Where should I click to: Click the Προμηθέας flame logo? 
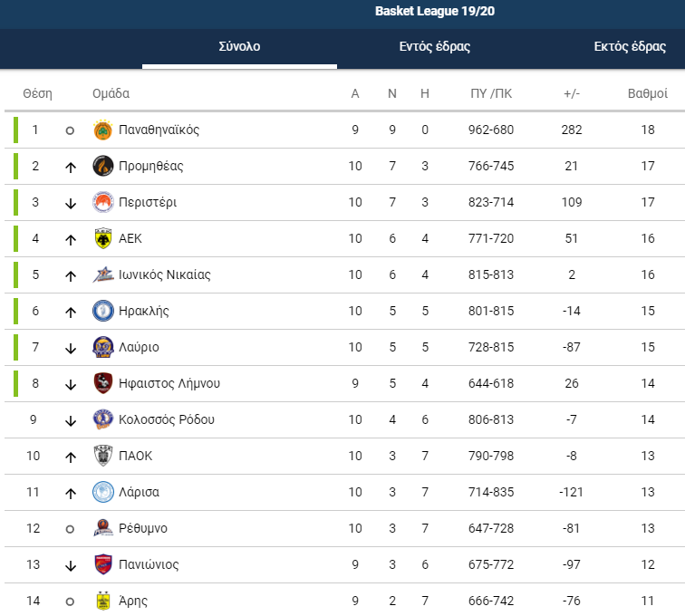coord(103,166)
